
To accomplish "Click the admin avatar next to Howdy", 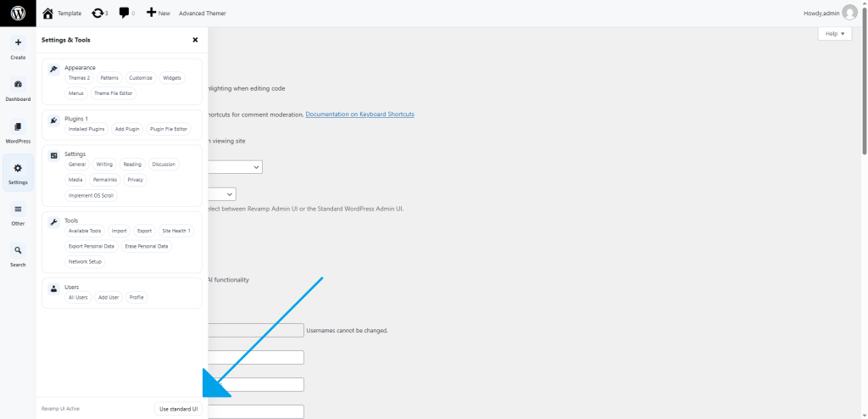I will (x=849, y=13).
